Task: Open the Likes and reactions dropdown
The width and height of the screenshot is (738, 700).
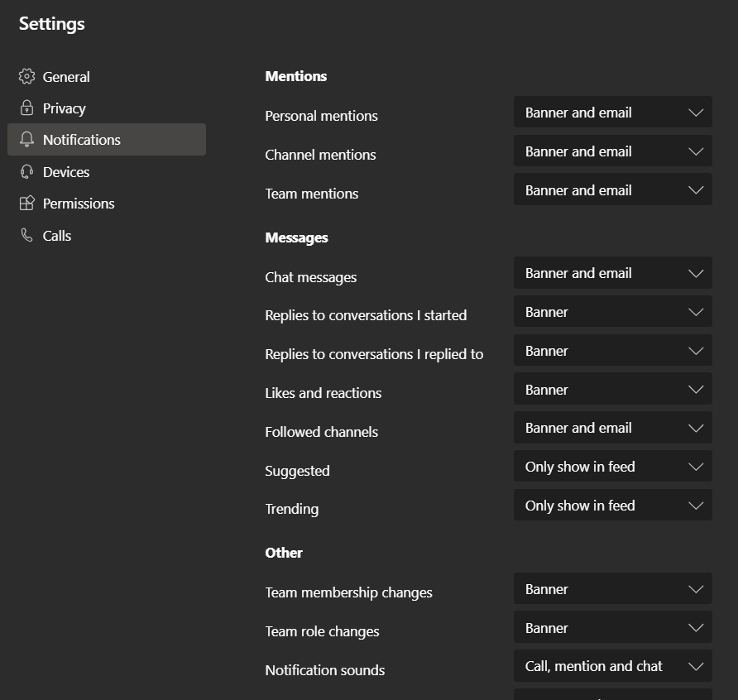Action: pyautogui.click(x=612, y=390)
